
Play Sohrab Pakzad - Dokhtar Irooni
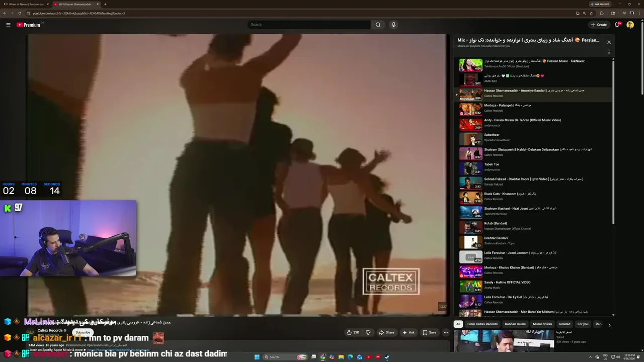(x=533, y=183)
